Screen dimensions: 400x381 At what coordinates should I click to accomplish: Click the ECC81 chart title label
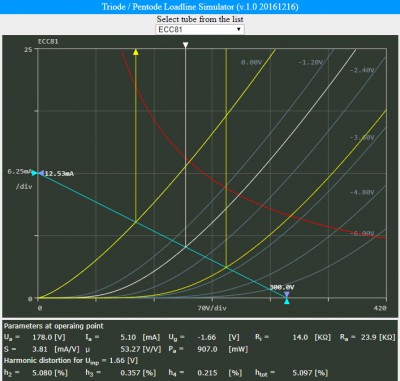click(x=48, y=42)
